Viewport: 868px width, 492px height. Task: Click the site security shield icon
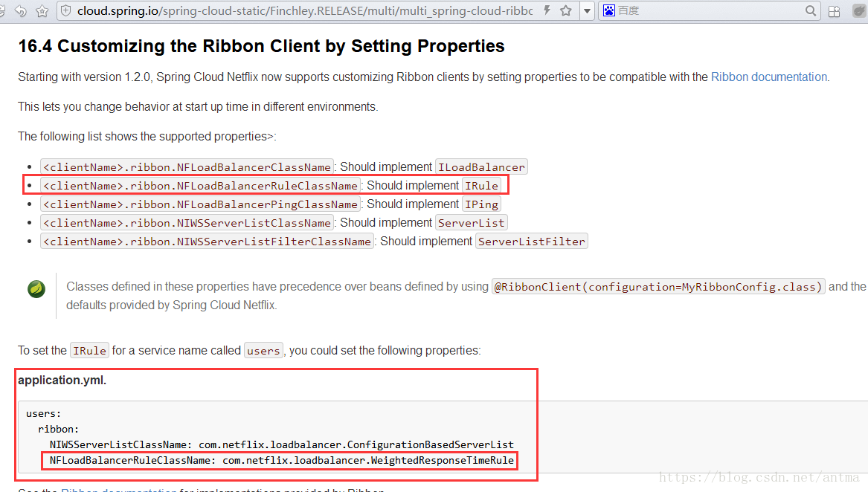(x=66, y=10)
